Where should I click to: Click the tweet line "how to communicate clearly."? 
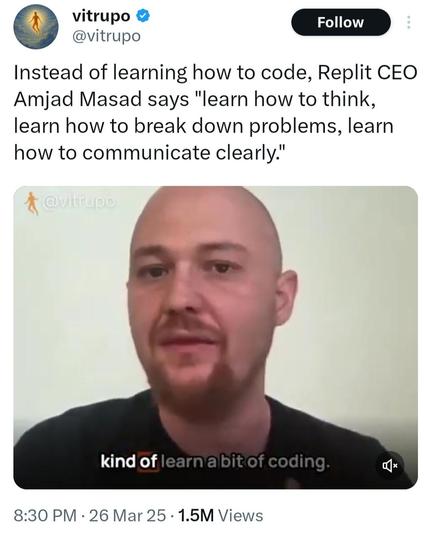(149, 153)
